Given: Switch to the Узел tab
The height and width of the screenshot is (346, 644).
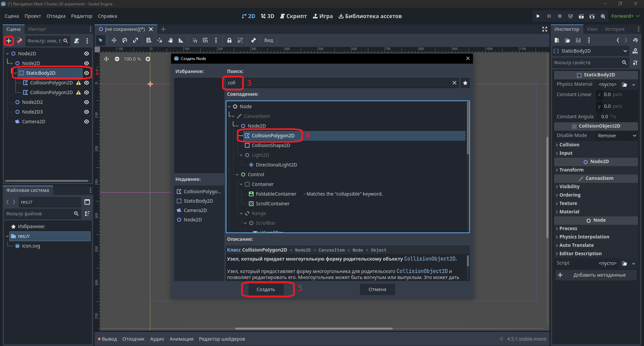Looking at the screenshot, I should click(x=592, y=29).
